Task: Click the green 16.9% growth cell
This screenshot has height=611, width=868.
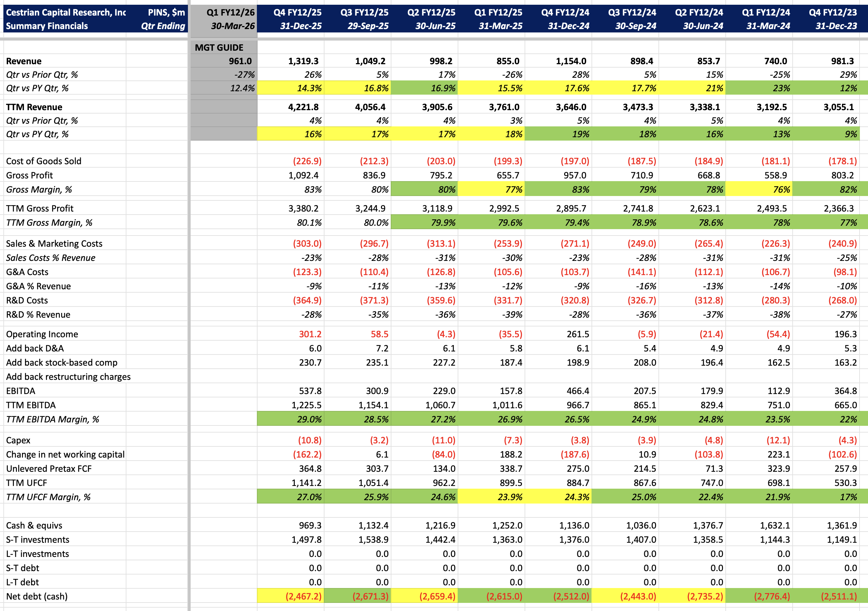Action: coord(443,88)
